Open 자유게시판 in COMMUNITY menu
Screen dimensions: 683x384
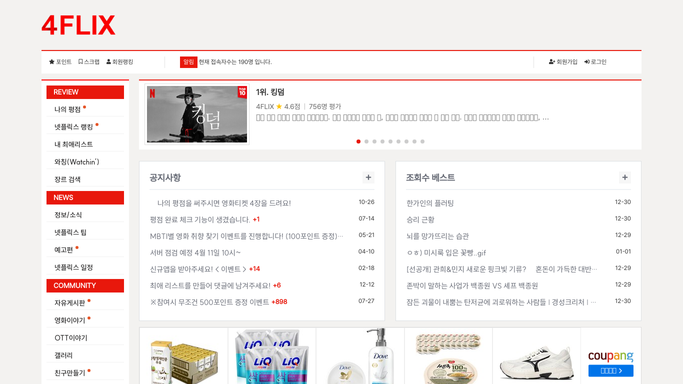[70, 303]
